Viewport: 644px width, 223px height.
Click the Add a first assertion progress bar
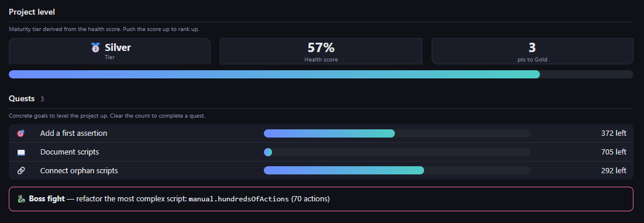(397, 133)
